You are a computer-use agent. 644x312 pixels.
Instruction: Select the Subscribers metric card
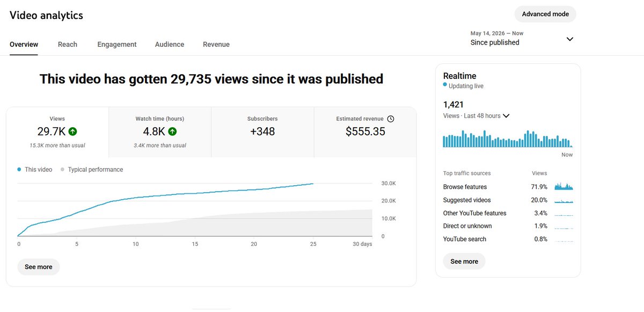pyautogui.click(x=262, y=132)
